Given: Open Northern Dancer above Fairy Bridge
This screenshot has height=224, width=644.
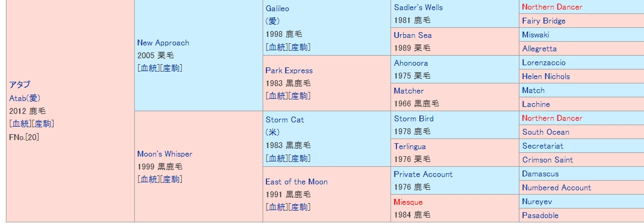Looking at the screenshot, I should coord(552,7).
